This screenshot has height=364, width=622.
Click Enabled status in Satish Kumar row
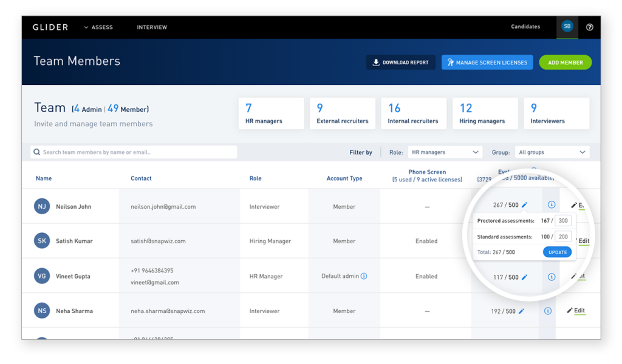click(426, 241)
